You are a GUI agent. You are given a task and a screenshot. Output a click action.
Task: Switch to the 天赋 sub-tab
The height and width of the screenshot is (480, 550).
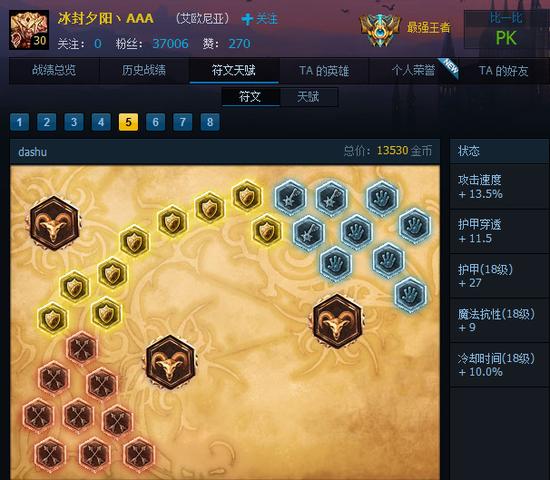[308, 97]
